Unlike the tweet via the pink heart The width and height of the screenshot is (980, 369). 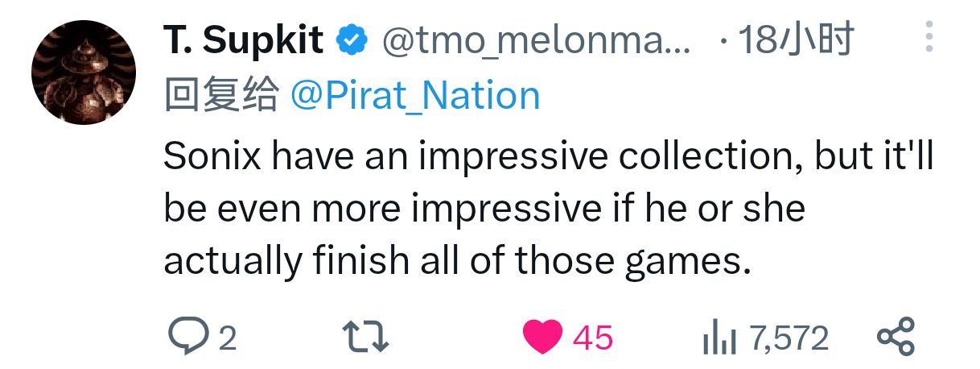542,336
